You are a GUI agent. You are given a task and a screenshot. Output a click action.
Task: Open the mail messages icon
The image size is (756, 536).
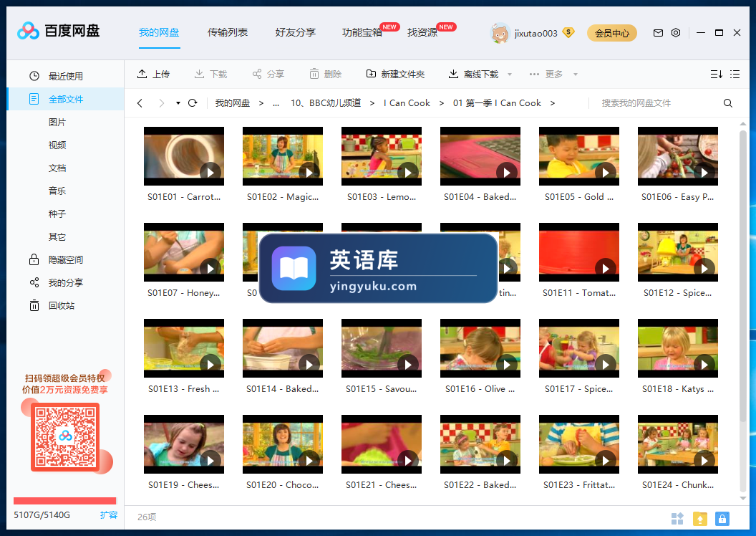coord(658,33)
